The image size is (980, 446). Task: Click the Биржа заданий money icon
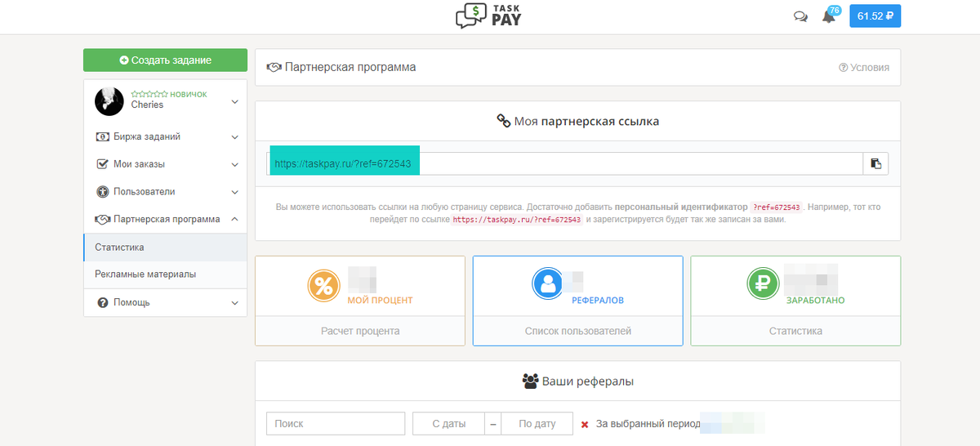point(102,136)
